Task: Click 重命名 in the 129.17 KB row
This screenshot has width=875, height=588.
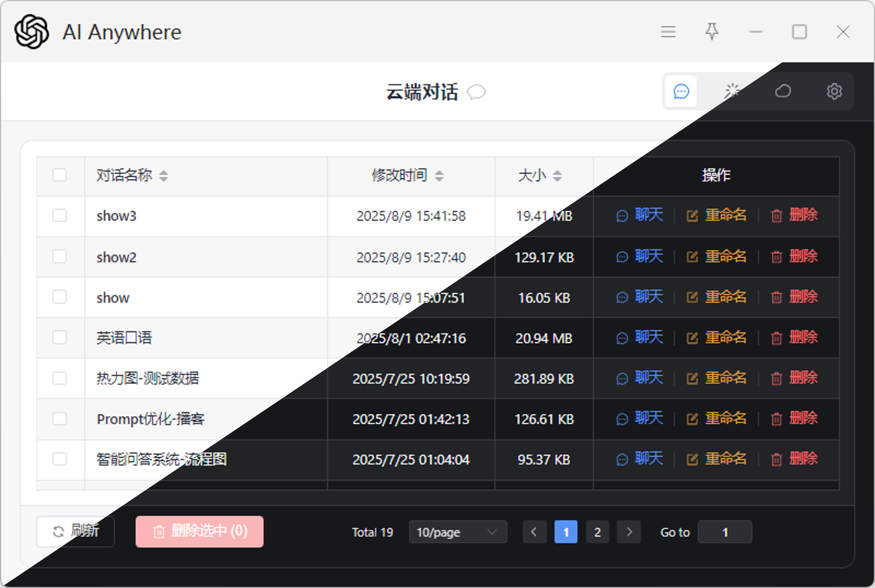Action: [x=717, y=256]
